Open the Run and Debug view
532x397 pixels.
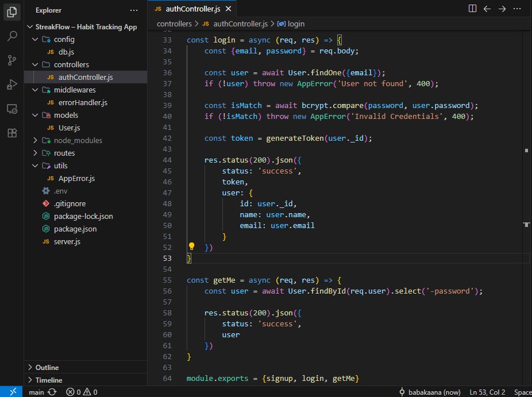pos(12,84)
